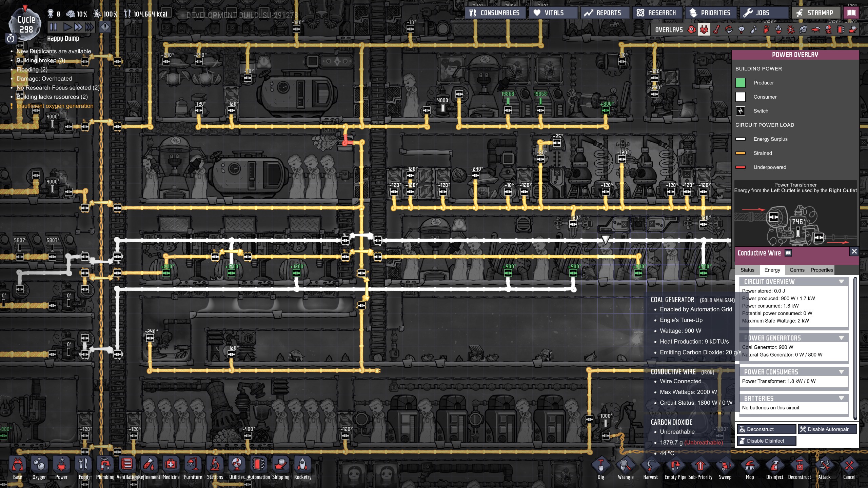Open the Starmap screen

pyautogui.click(x=816, y=13)
